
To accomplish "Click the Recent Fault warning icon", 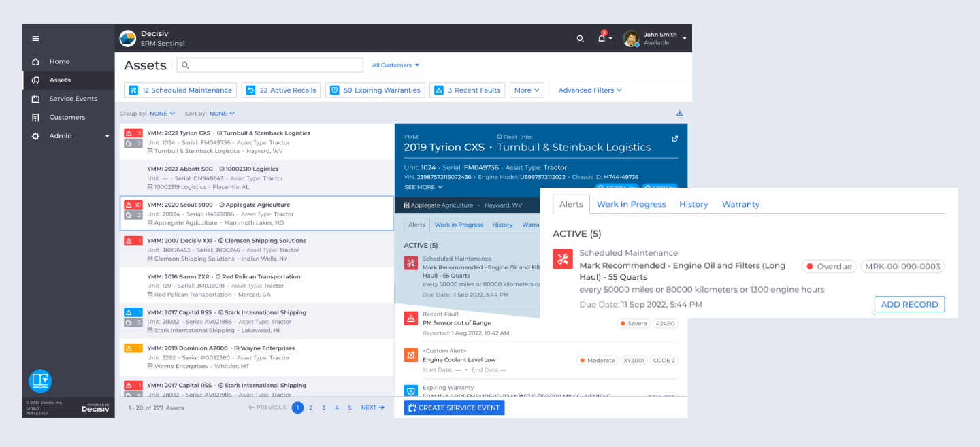I will click(410, 318).
